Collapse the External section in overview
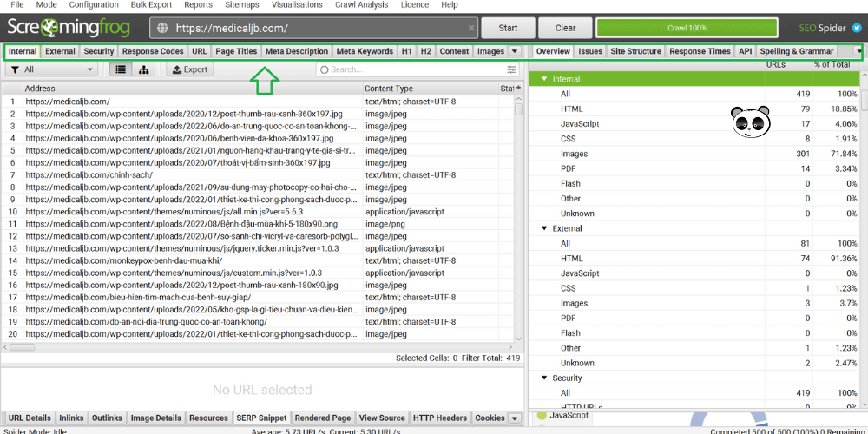 coord(545,228)
